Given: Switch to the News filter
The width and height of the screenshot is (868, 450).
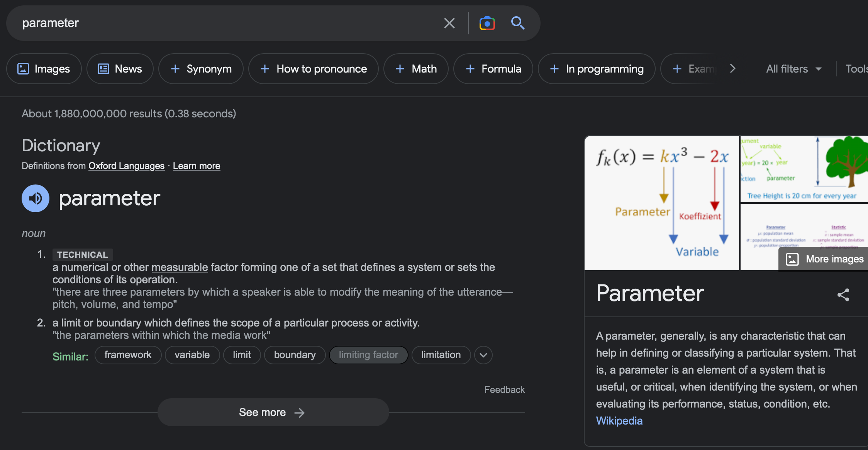Looking at the screenshot, I should point(120,69).
